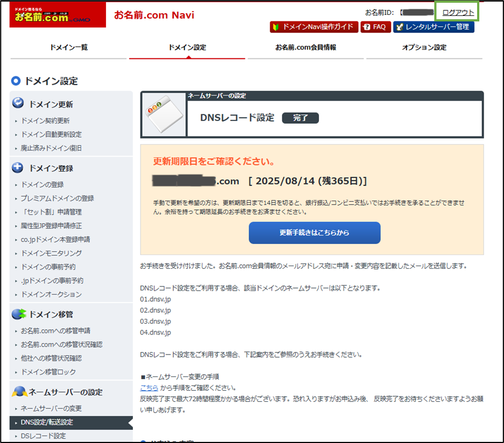Image resolution: width=504 pixels, height=443 pixels.
Task: Click the ドメイン移管 section heading
Action: tap(51, 314)
